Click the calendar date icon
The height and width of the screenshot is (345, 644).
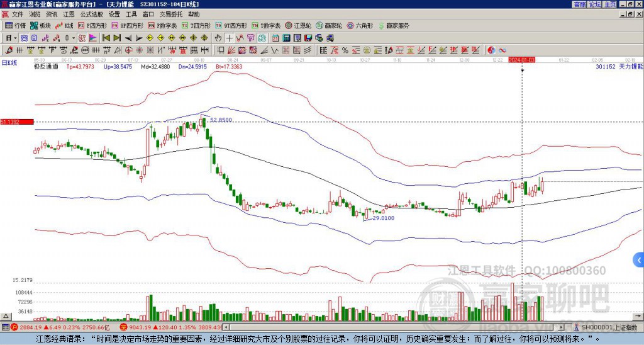tap(275, 38)
